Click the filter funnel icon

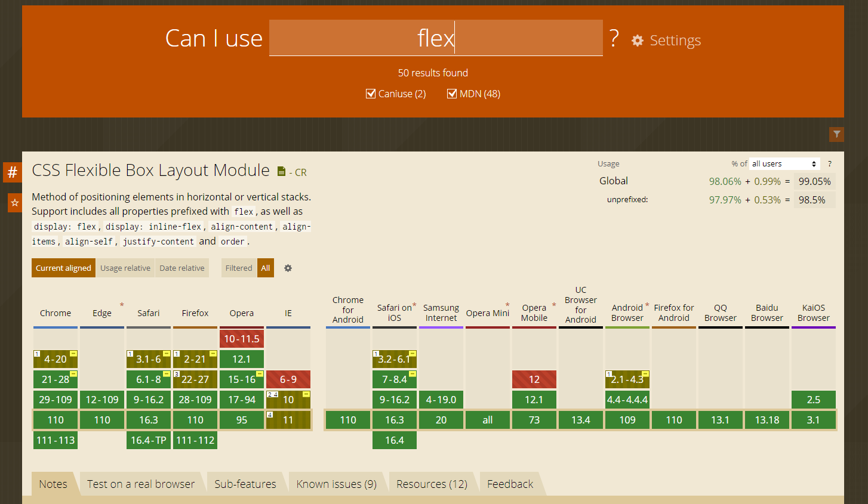(836, 134)
